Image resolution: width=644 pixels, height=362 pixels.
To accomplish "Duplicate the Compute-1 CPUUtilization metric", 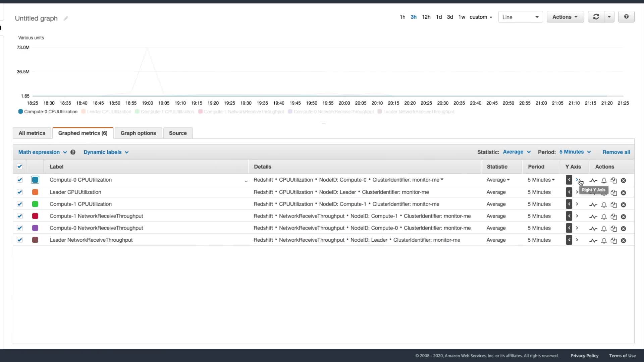I will [x=614, y=204].
